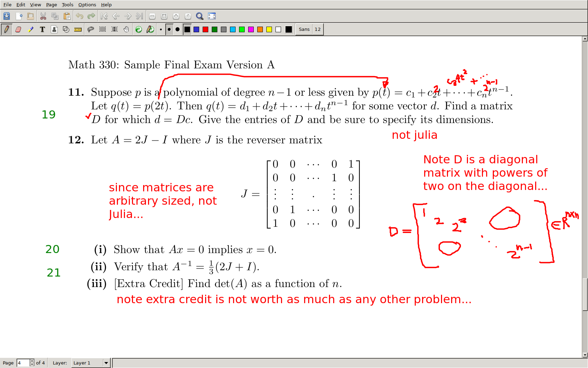The height and width of the screenshot is (368, 588).
Task: Choose the red color swatch
Action: 205,29
